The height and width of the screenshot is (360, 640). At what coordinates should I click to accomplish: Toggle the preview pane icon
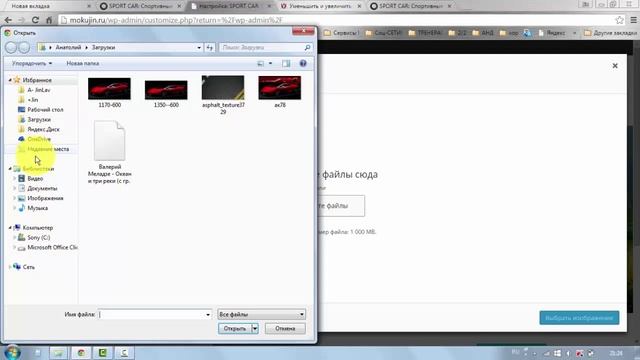286,63
